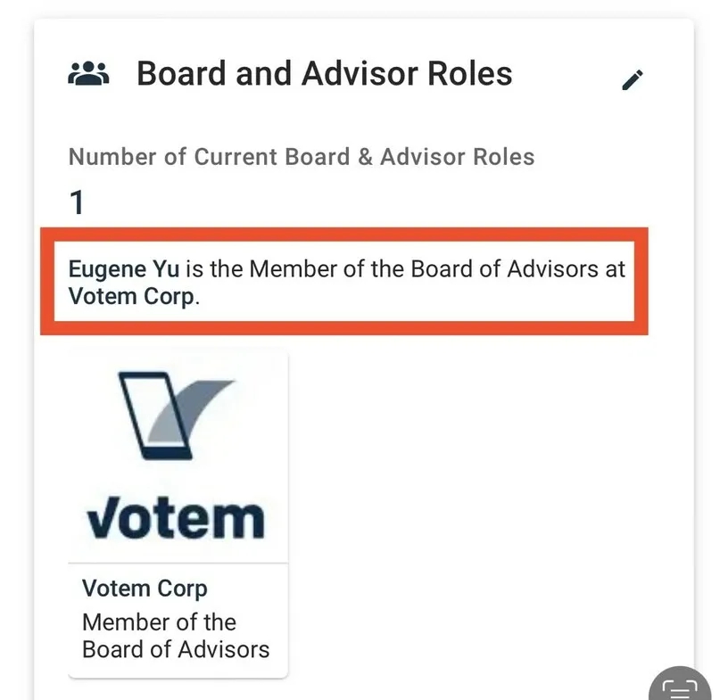Open the "Votem Corp" card title
Viewport: 728px width, 700px height.
[x=145, y=589]
